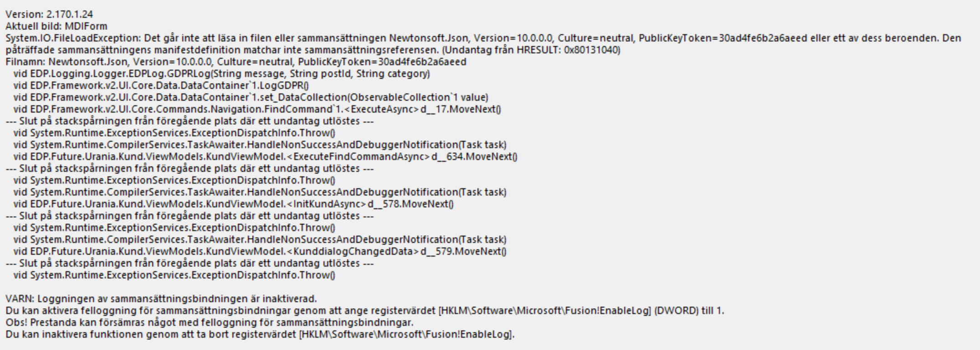980x350 pixels.
Task: Click the System.IO.FileLoadException error line
Action: (483, 38)
